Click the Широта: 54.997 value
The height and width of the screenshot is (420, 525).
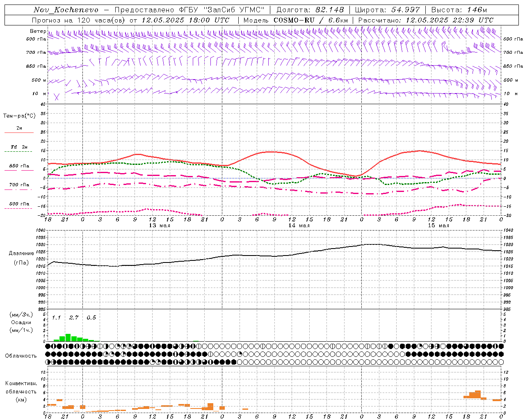pos(388,10)
